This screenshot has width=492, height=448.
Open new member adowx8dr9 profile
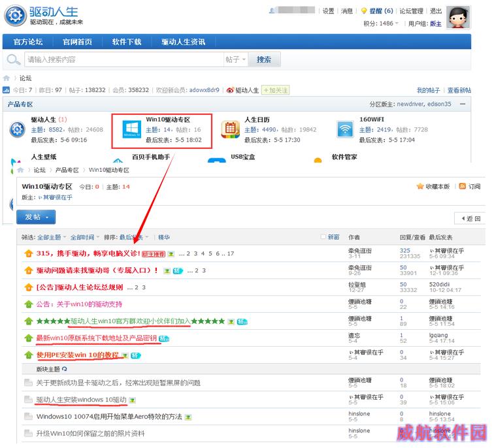(x=205, y=90)
